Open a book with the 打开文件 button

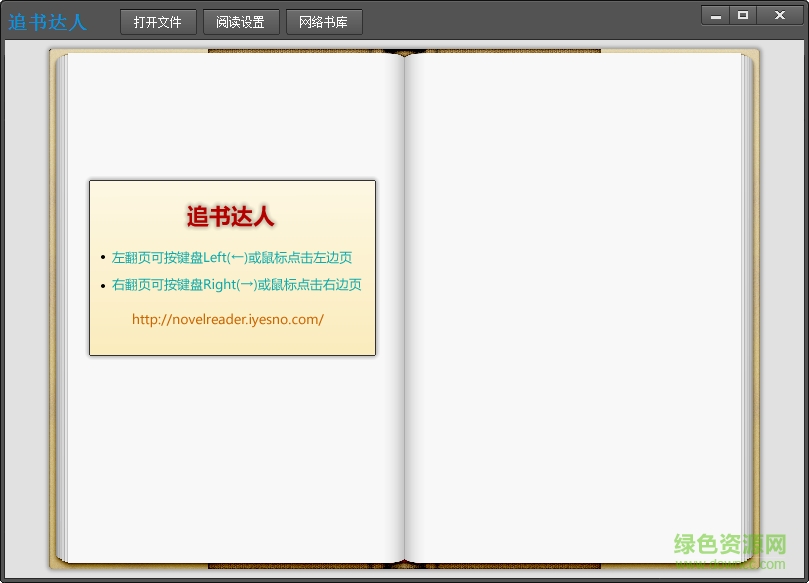[157, 21]
